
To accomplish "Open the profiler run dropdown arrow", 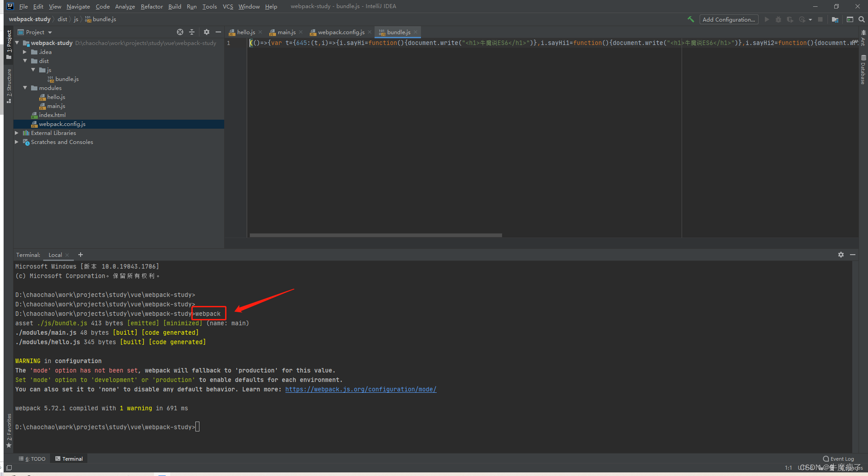I will [x=810, y=19].
